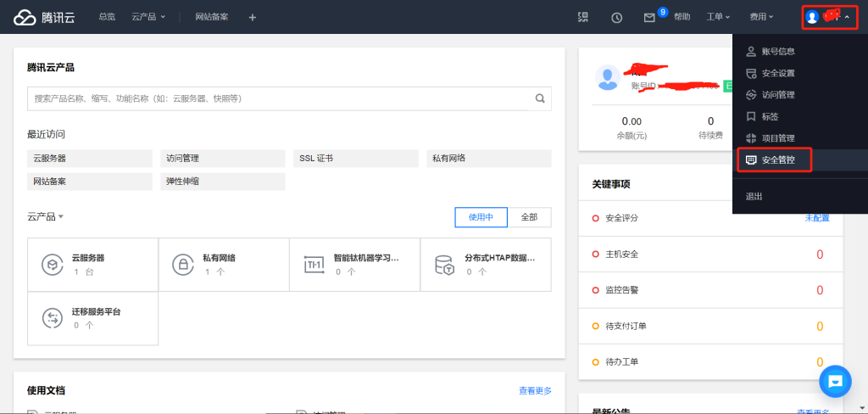Open 总览 in the top navigation
Image resolution: width=868 pixels, height=414 pixels.
coord(107,17)
